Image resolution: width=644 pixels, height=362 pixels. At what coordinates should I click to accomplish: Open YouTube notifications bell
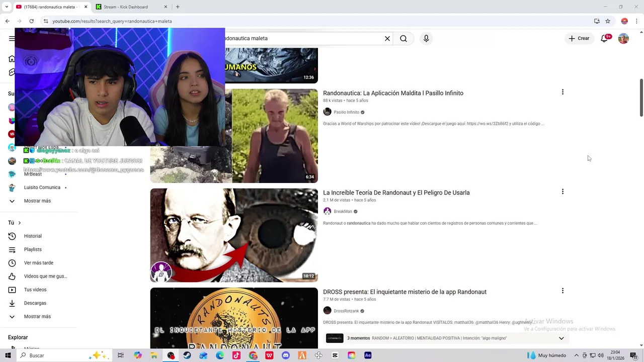605,38
